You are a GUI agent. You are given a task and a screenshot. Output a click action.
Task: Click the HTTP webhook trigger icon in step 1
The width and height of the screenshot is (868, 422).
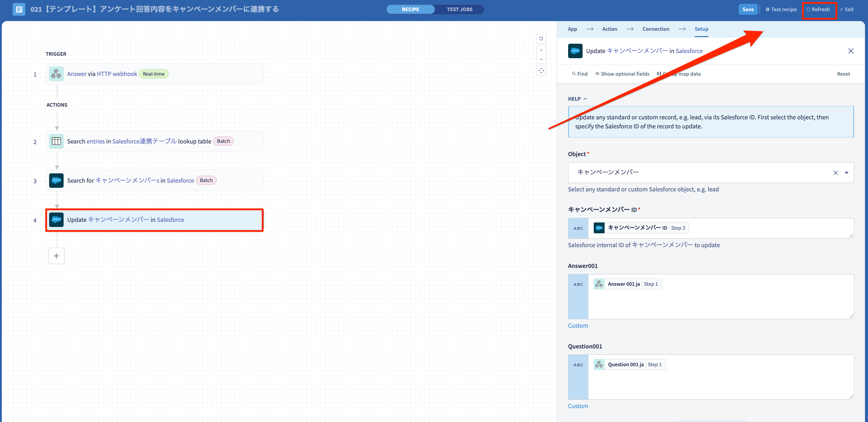(56, 74)
